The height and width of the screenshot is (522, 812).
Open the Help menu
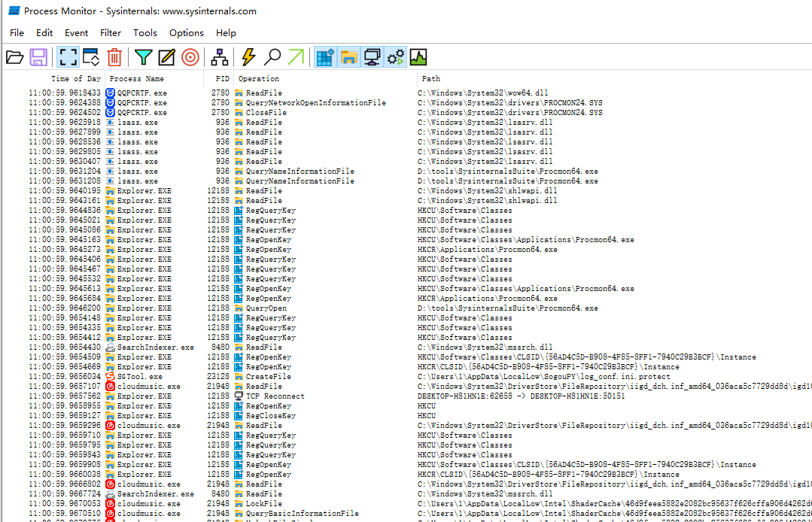point(226,32)
